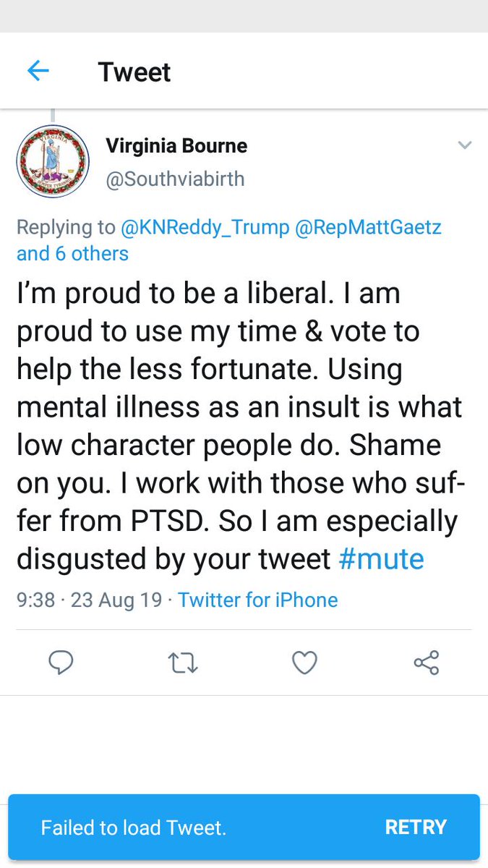Tap the @Southviabirth handle
The width and height of the screenshot is (488, 868).
(175, 179)
